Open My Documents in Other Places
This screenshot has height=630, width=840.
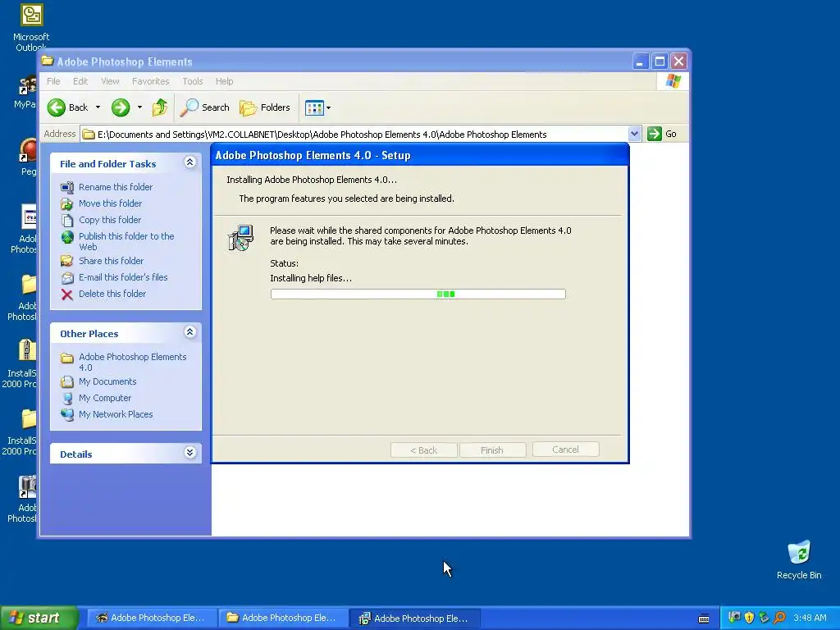107,382
